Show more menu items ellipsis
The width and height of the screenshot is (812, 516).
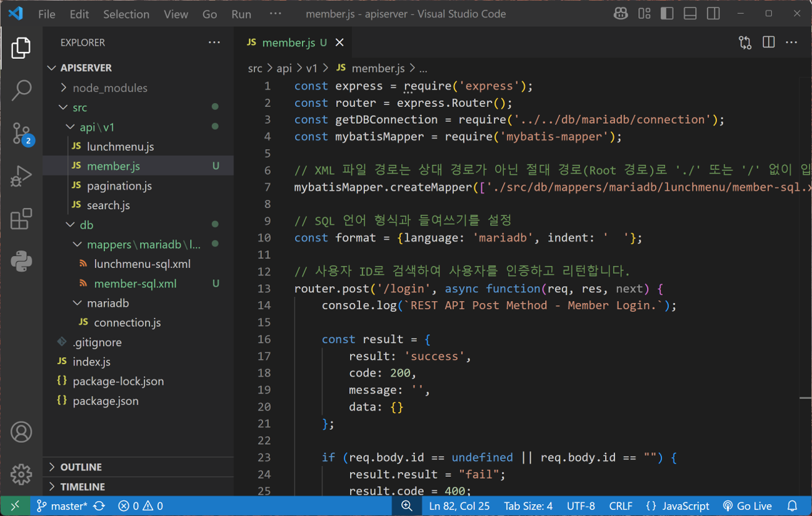pyautogui.click(x=276, y=14)
